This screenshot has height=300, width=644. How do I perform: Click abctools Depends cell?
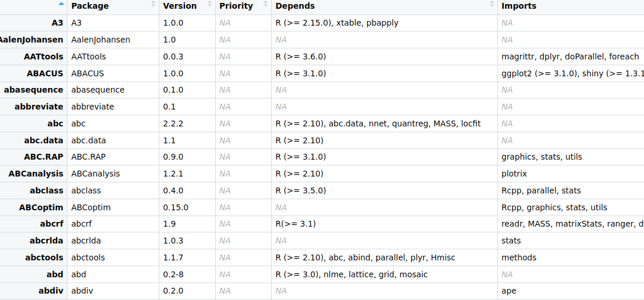(385, 257)
